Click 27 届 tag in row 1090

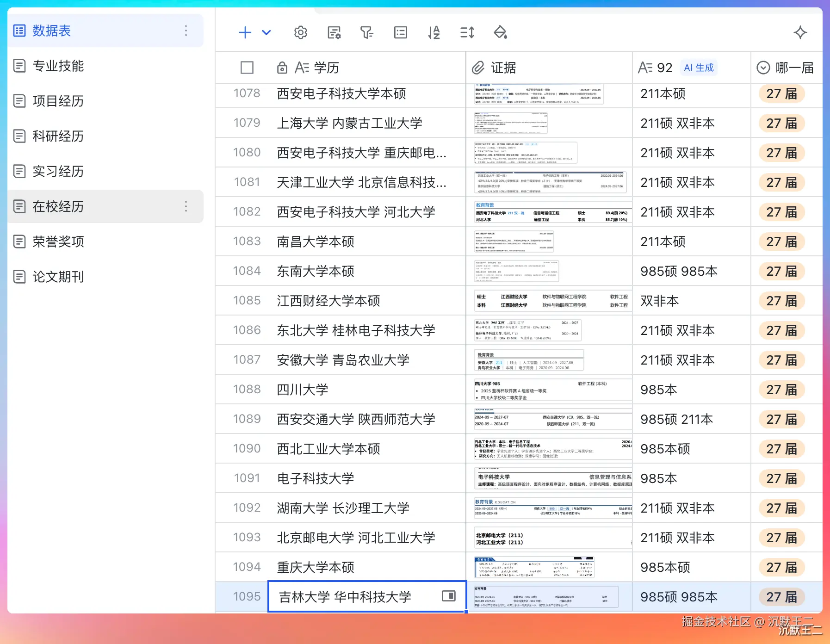click(781, 449)
